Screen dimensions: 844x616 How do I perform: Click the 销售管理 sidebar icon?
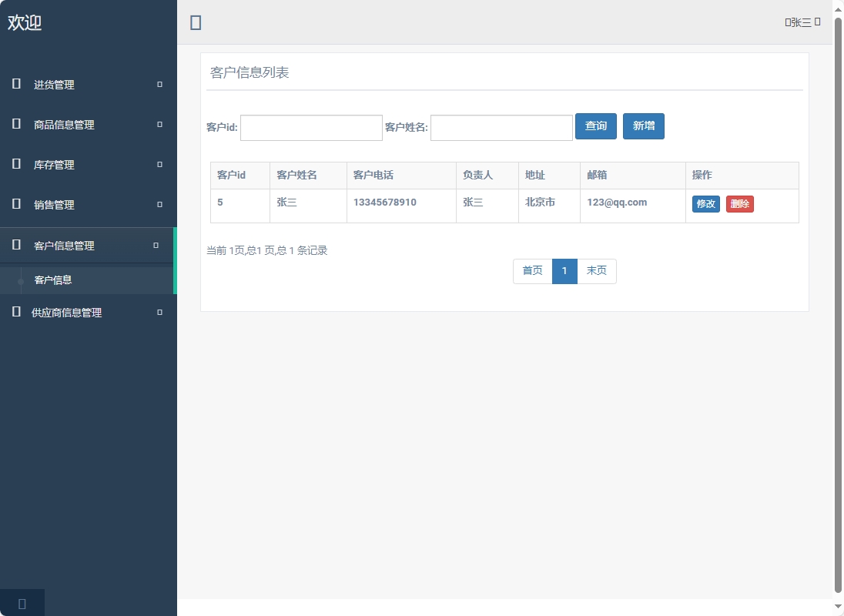15,205
